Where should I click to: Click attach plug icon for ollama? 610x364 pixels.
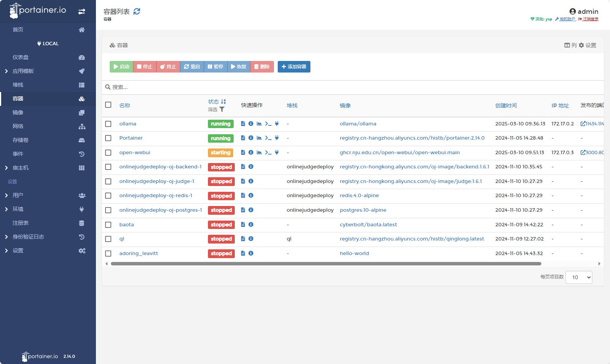point(277,124)
